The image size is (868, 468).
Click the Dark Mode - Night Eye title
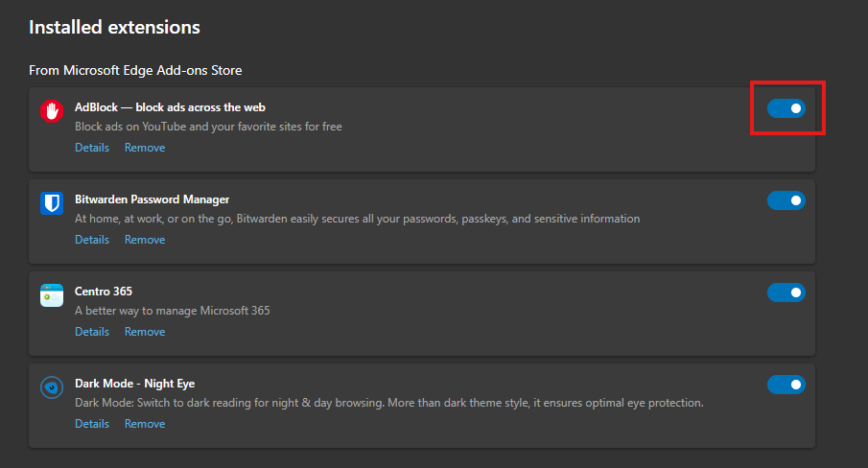pyautogui.click(x=134, y=384)
